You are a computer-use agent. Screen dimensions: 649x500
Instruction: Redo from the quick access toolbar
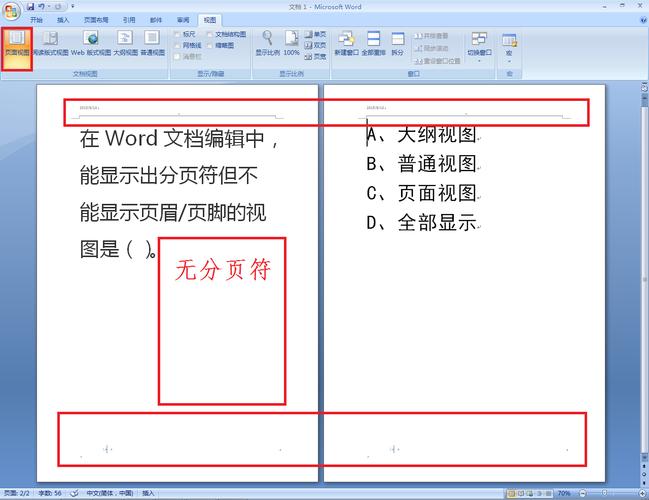pyautogui.click(x=58, y=7)
